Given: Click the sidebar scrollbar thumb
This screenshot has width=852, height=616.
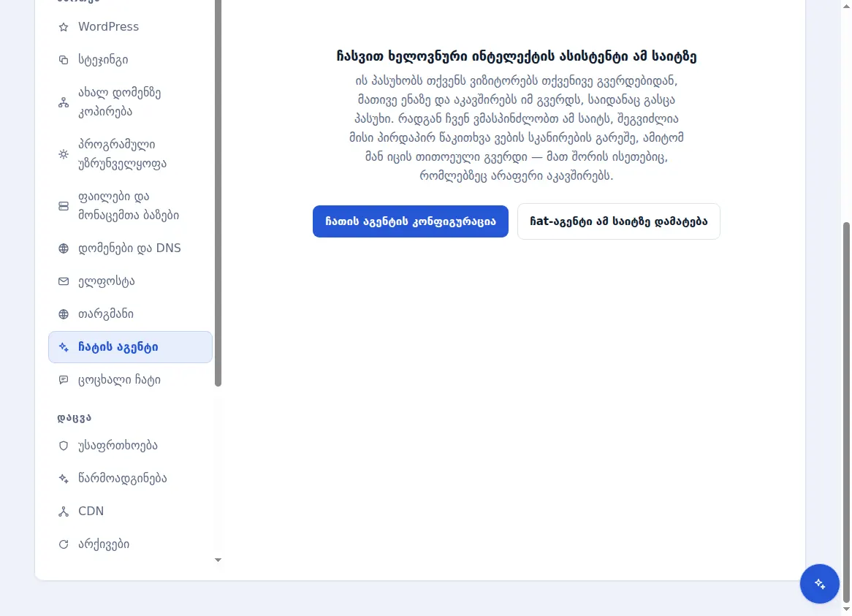Looking at the screenshot, I should click(218, 193).
